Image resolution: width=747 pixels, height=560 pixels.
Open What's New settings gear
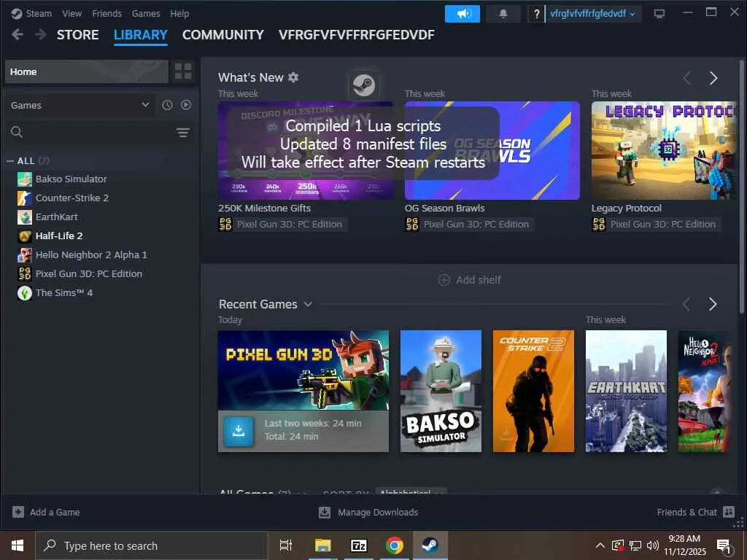[293, 77]
